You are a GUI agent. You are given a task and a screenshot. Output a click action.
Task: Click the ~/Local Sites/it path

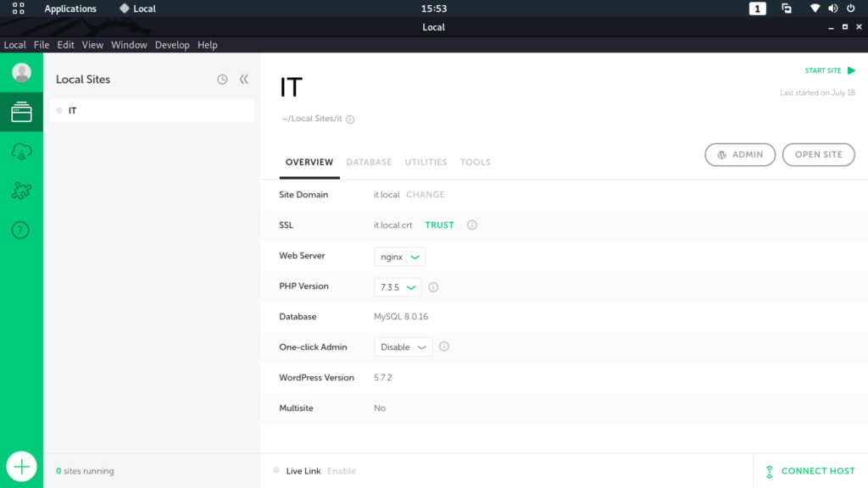pyautogui.click(x=312, y=119)
